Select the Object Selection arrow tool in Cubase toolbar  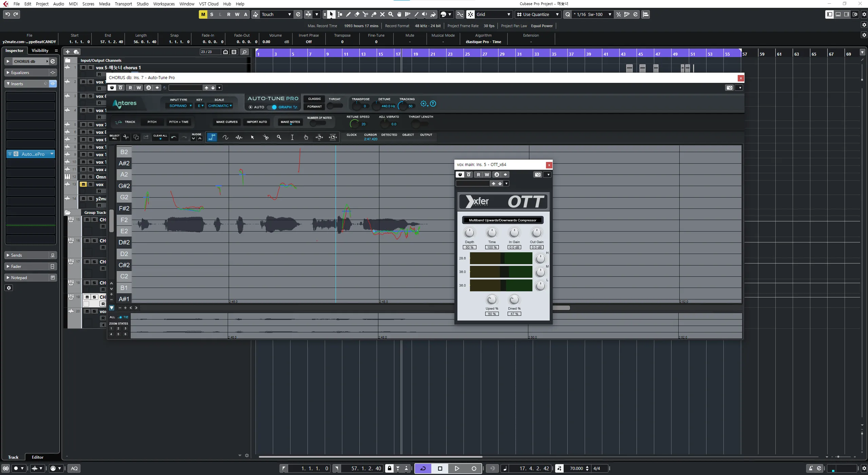(x=331, y=14)
